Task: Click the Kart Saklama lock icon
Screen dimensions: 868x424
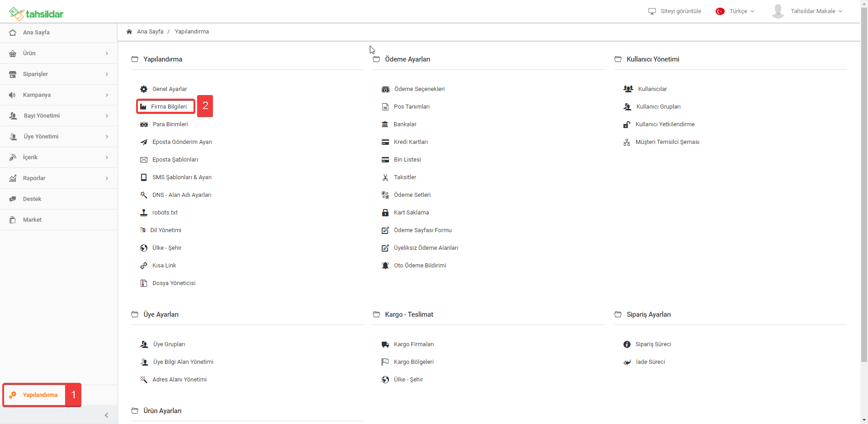Action: (x=385, y=213)
